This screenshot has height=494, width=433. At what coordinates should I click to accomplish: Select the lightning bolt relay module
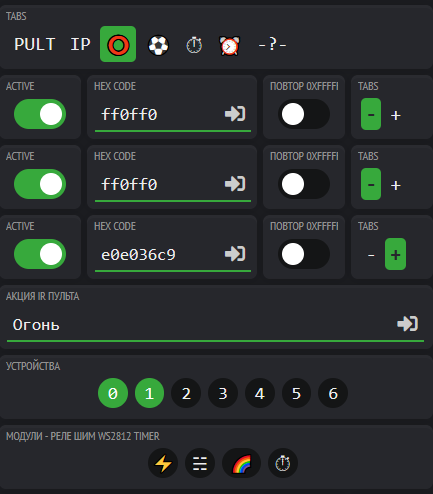[x=163, y=463]
